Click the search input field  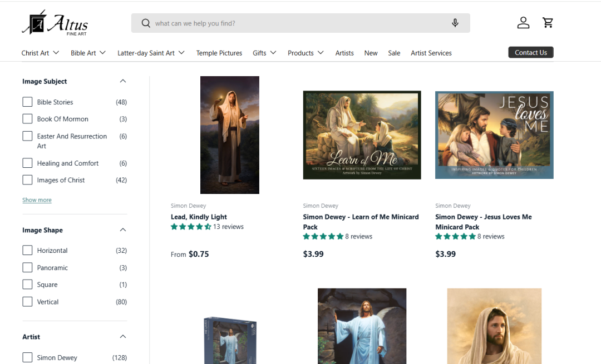300,23
